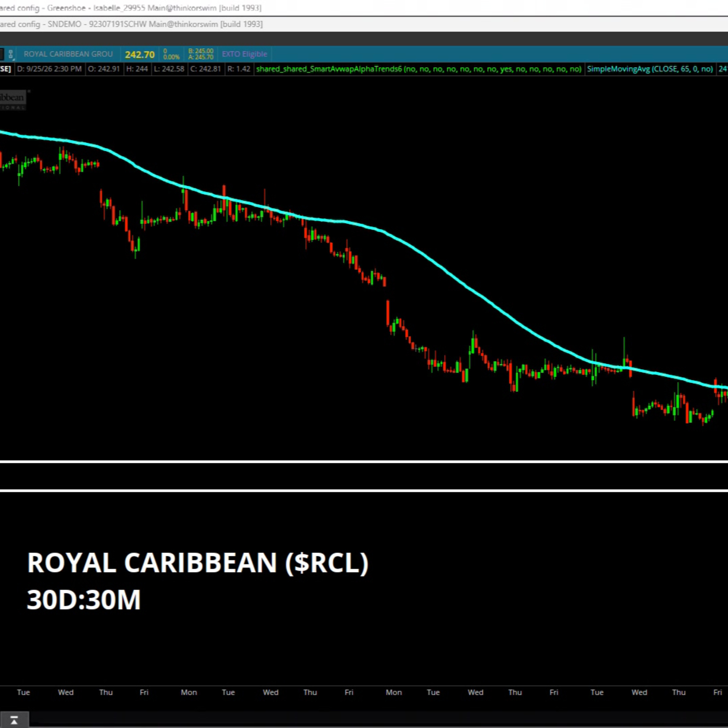Click the open value O: 242.91
This screenshot has height=728, width=728.
coord(104,69)
